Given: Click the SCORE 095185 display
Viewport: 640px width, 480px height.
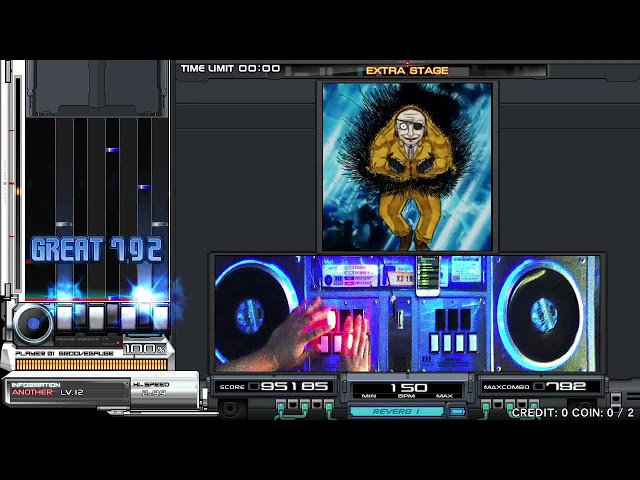Looking at the screenshot, I should click(x=274, y=386).
